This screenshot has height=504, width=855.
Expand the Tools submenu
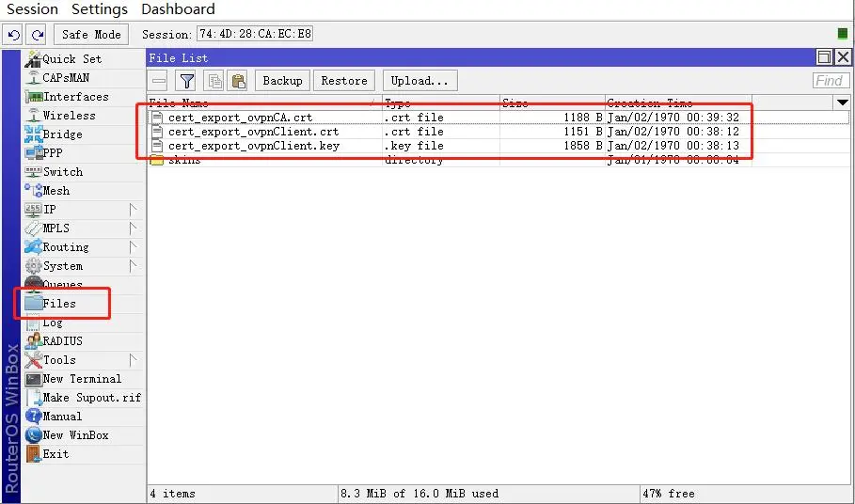pos(133,360)
